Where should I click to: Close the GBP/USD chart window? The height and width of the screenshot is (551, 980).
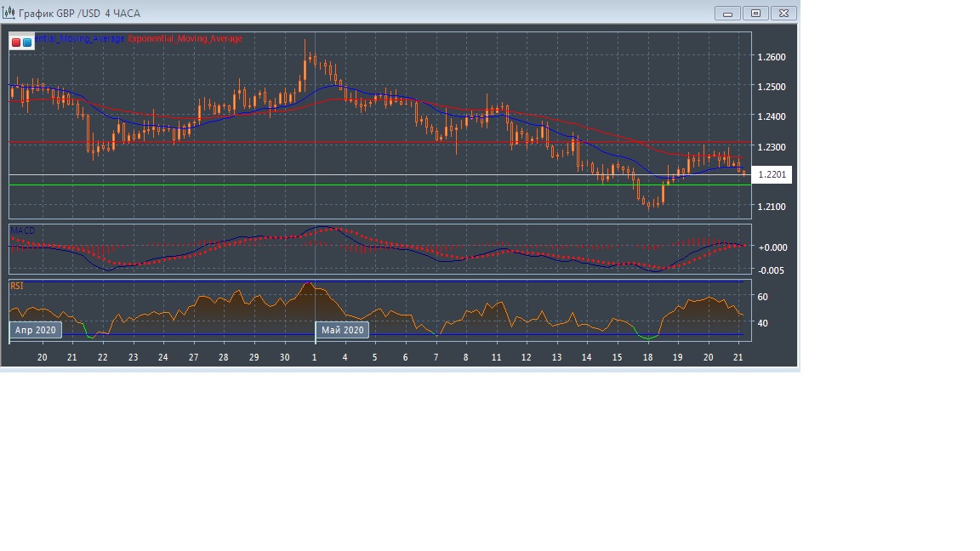click(x=784, y=13)
